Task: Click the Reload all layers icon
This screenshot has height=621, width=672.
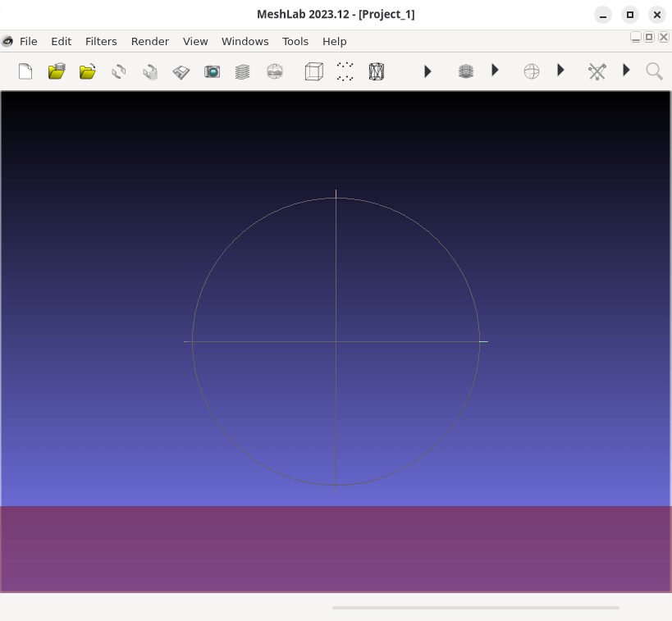Action: (x=150, y=71)
